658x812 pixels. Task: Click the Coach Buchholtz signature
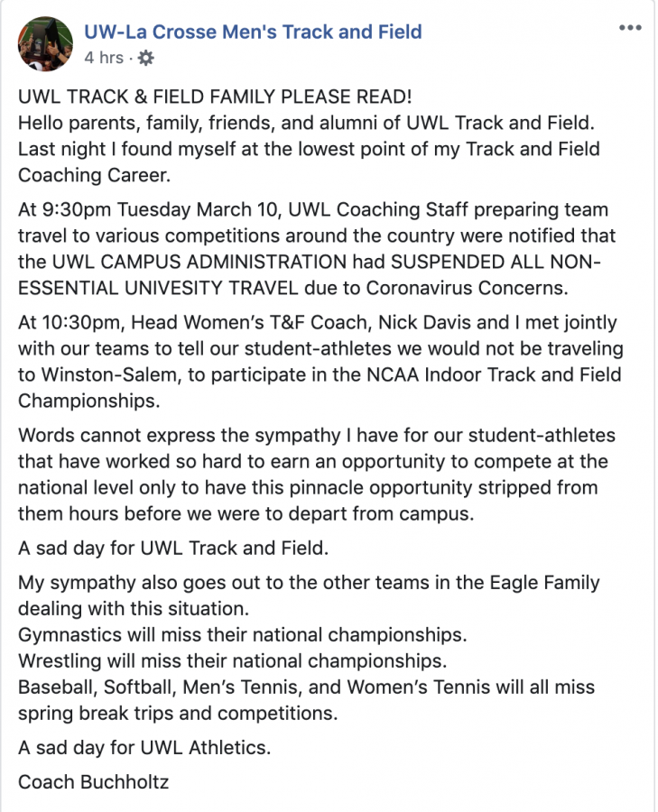(94, 782)
